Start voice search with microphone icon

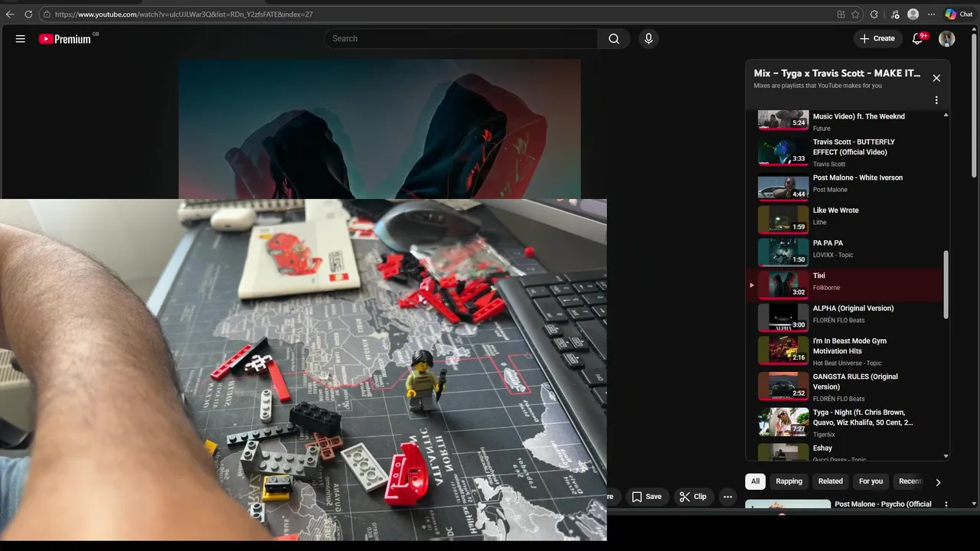(x=648, y=39)
